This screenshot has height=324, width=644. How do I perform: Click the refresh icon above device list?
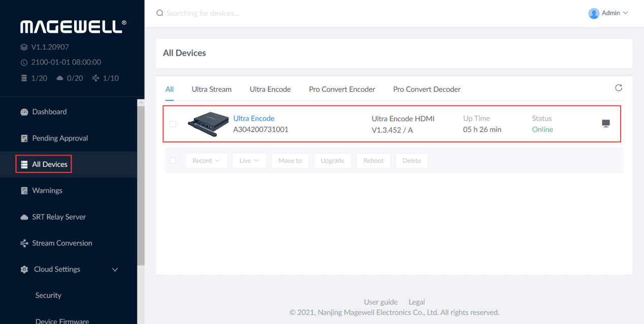point(618,88)
